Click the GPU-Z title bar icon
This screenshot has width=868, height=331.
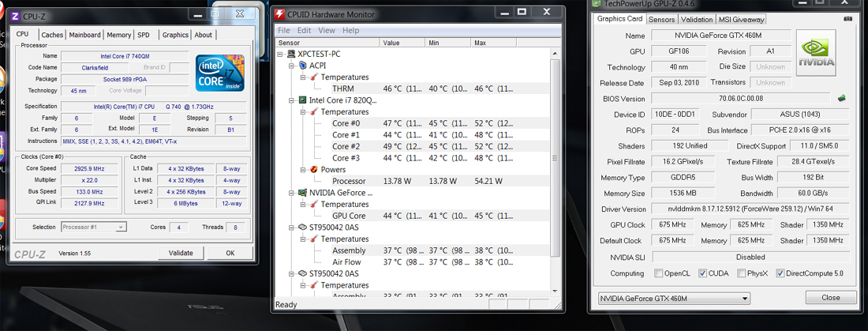click(597, 3)
